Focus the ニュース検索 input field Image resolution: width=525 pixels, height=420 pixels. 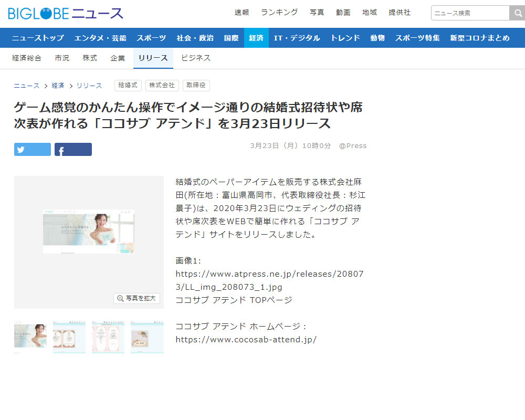tap(470, 13)
